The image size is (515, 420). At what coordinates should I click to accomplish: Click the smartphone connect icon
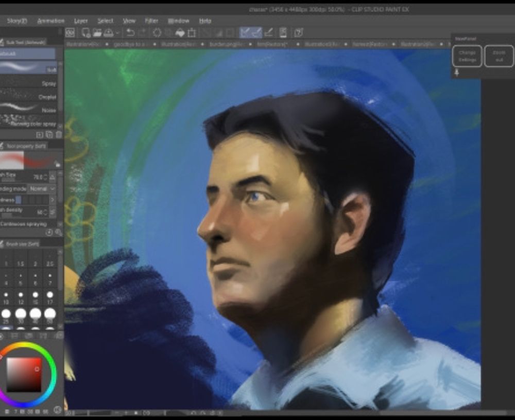(283, 32)
